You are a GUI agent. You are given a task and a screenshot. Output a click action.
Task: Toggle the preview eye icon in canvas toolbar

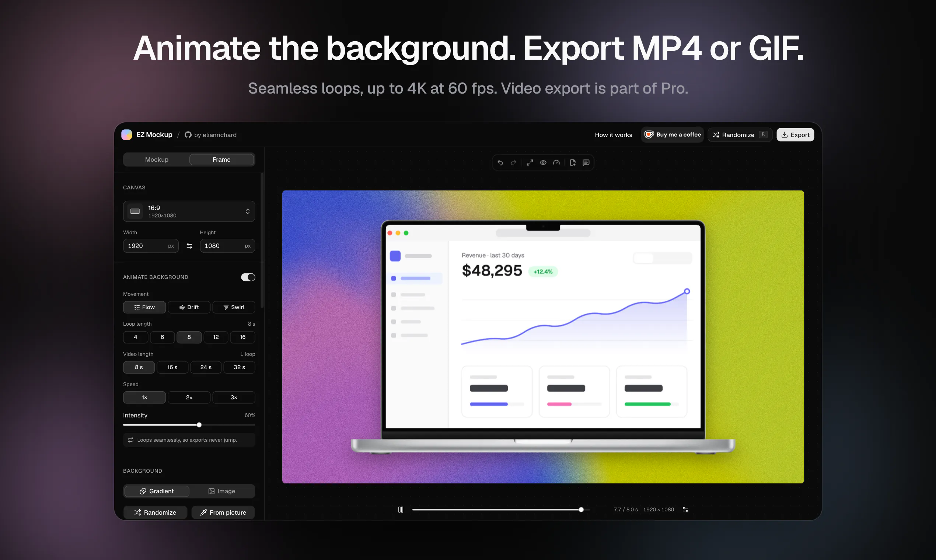[x=543, y=162]
